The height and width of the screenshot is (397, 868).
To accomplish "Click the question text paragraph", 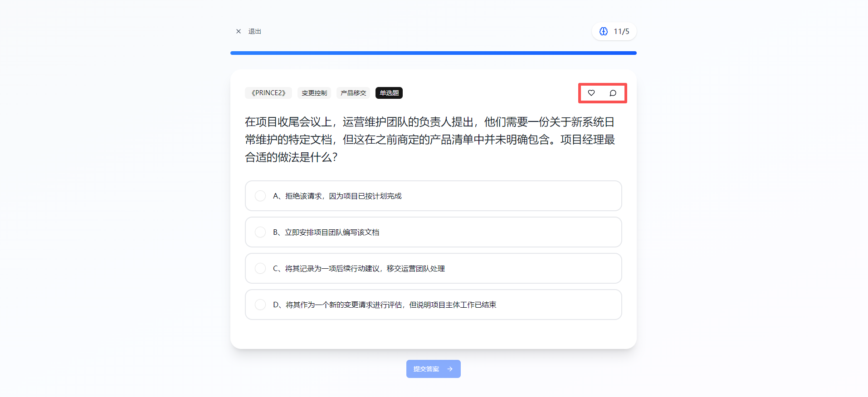I will pyautogui.click(x=429, y=140).
